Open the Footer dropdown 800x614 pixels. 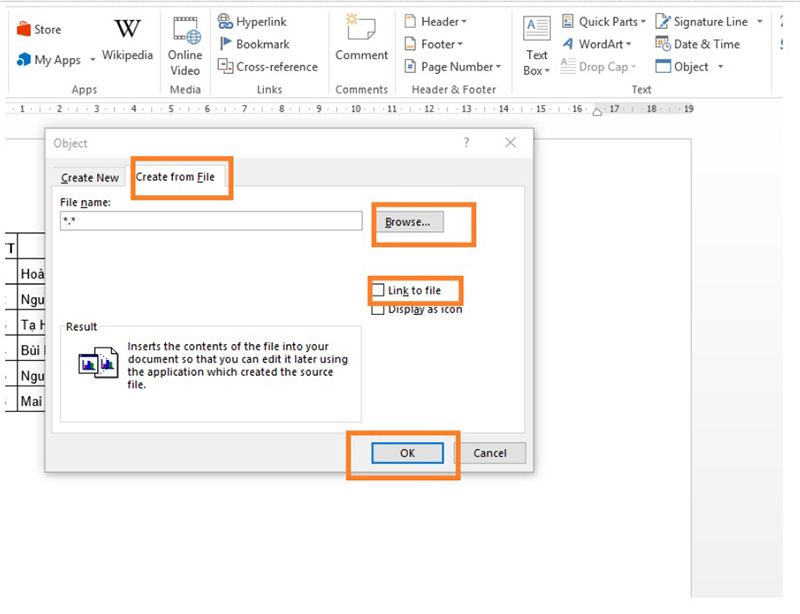click(x=434, y=44)
